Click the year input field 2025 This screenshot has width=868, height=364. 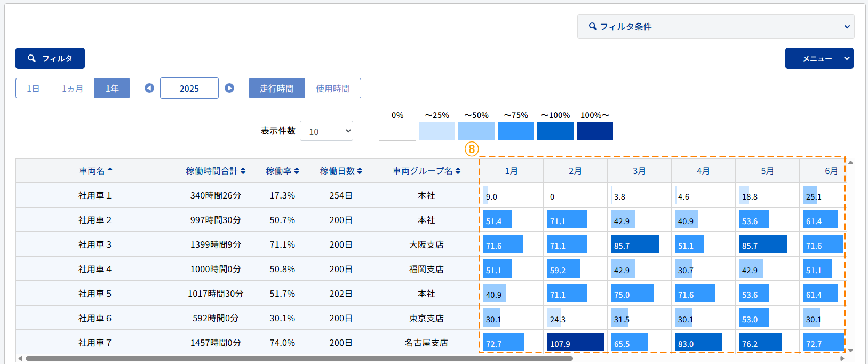click(189, 89)
